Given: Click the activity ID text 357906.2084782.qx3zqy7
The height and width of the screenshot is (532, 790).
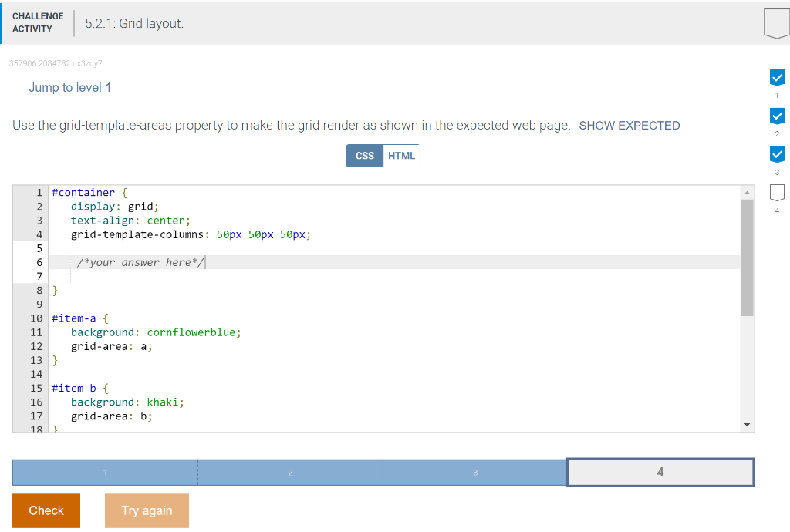Looking at the screenshot, I should (56, 63).
